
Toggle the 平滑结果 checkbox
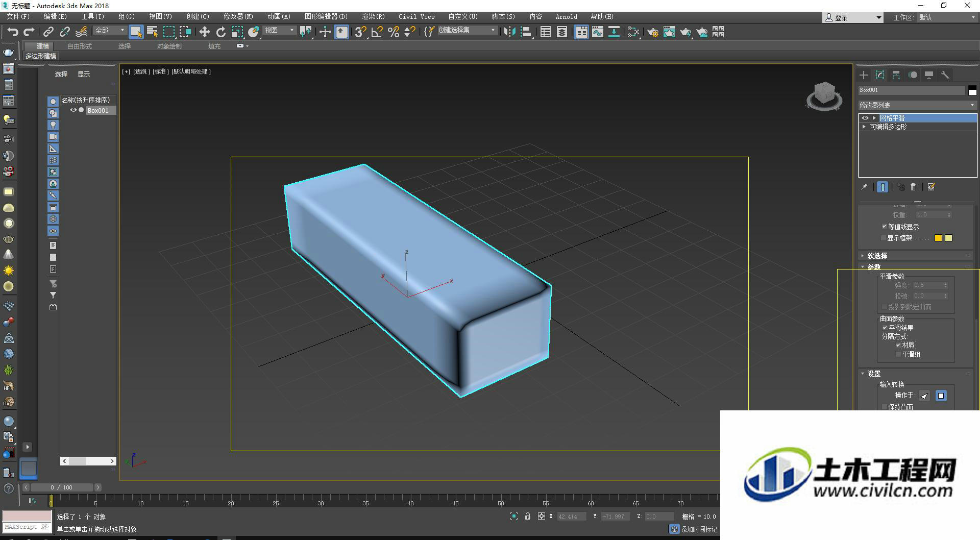click(x=885, y=328)
